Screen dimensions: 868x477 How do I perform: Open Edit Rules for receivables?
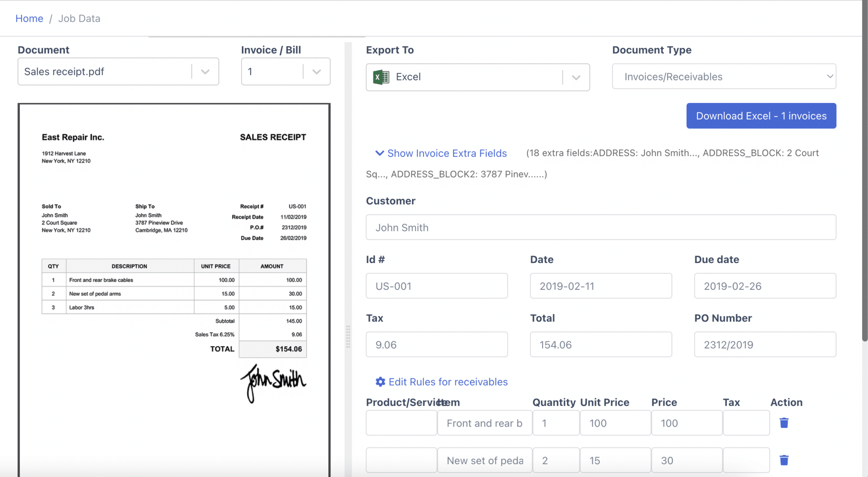448,382
